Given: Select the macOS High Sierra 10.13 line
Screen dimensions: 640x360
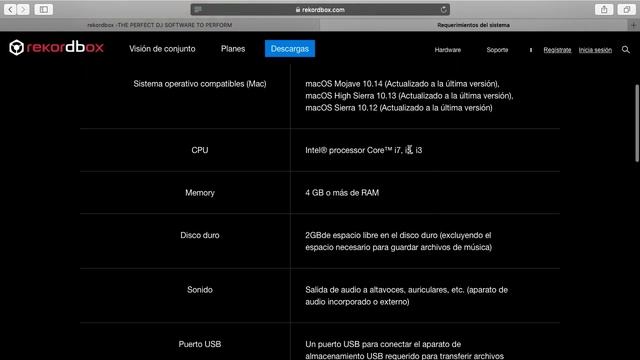Looking at the screenshot, I should click(409, 96).
